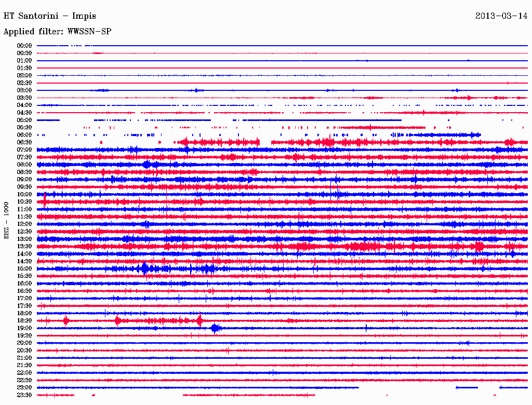Select the 23:00 time label
This screenshot has height=405, width=532.
24,388
